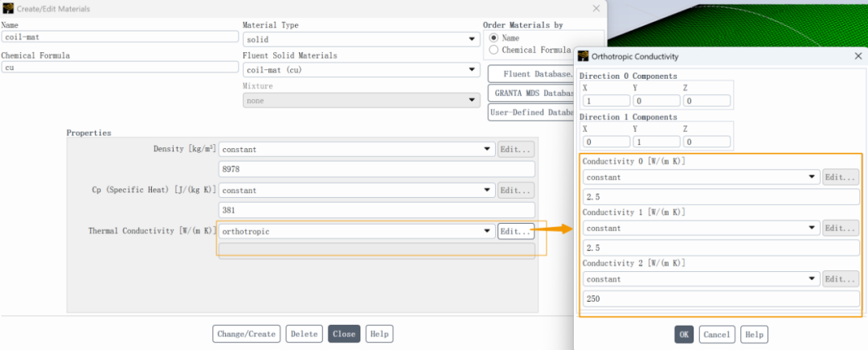The height and width of the screenshot is (350, 868).
Task: Click the Create/Edit Materials window icon
Action: [8, 9]
